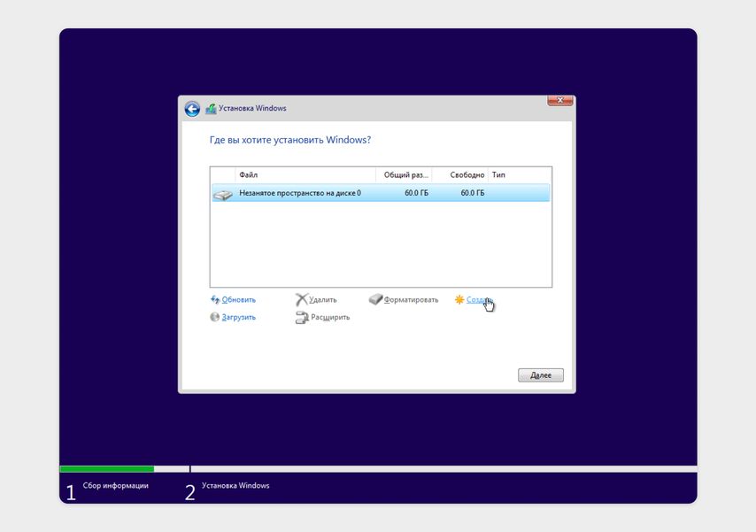The image size is (756, 532).
Task: Open the Обновить link
Action: click(239, 299)
